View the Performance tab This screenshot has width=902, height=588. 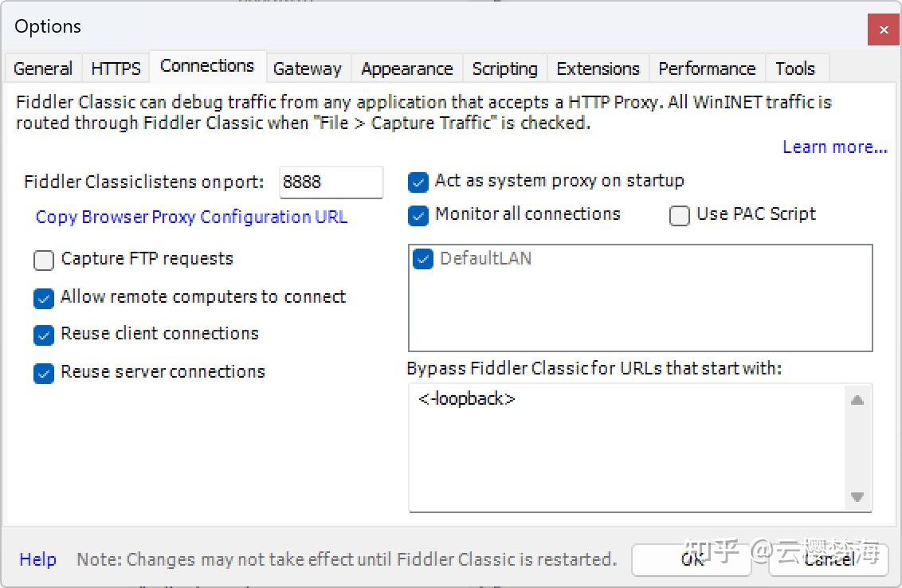[707, 69]
